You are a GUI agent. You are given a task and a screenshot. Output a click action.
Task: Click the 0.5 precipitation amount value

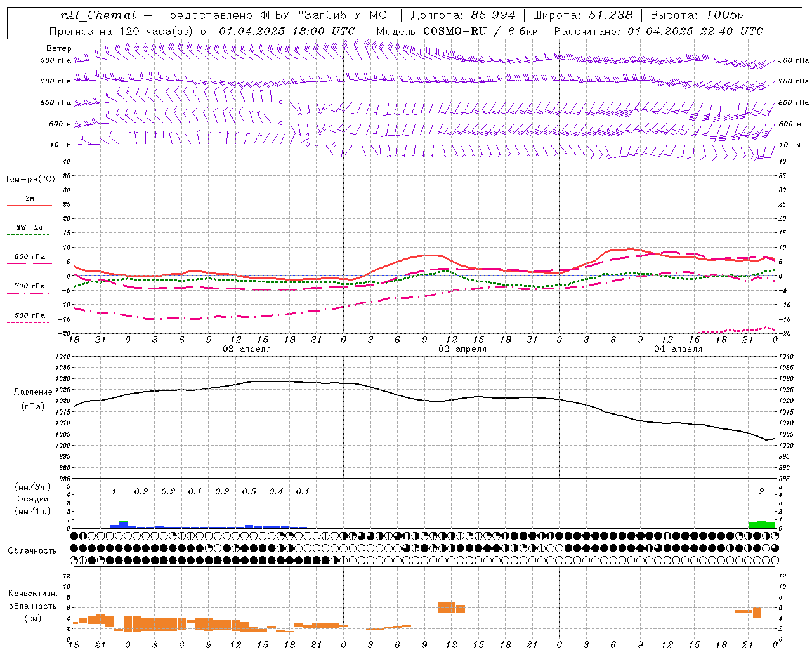pyautogui.click(x=249, y=492)
